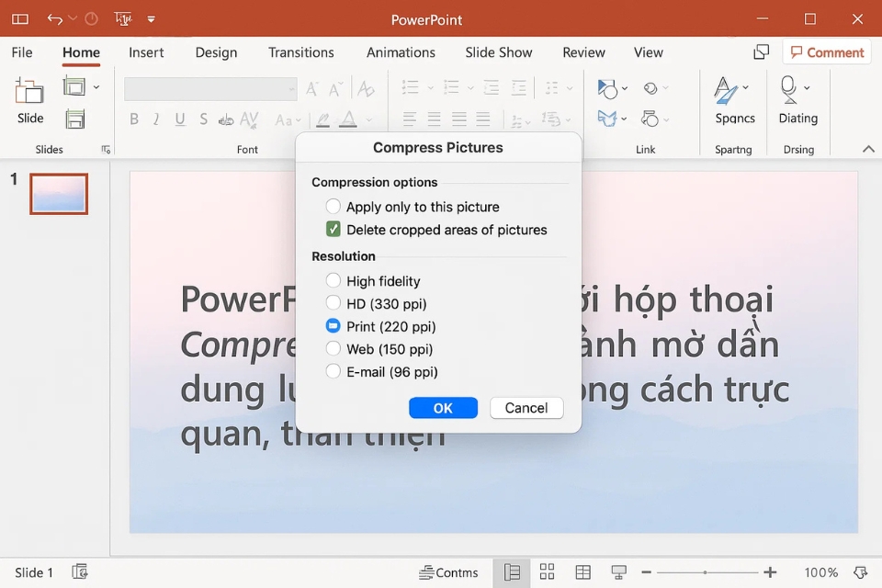The image size is (882, 588).
Task: Choose High fidelity resolution option
Action: pyautogui.click(x=334, y=281)
